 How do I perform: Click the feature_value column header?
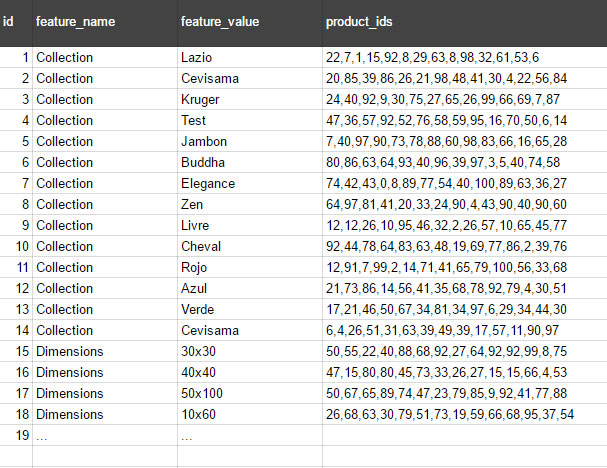click(x=250, y=23)
